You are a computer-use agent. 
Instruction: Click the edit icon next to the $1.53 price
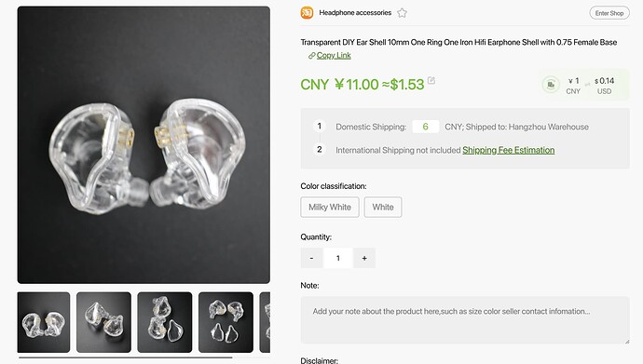[x=431, y=80]
